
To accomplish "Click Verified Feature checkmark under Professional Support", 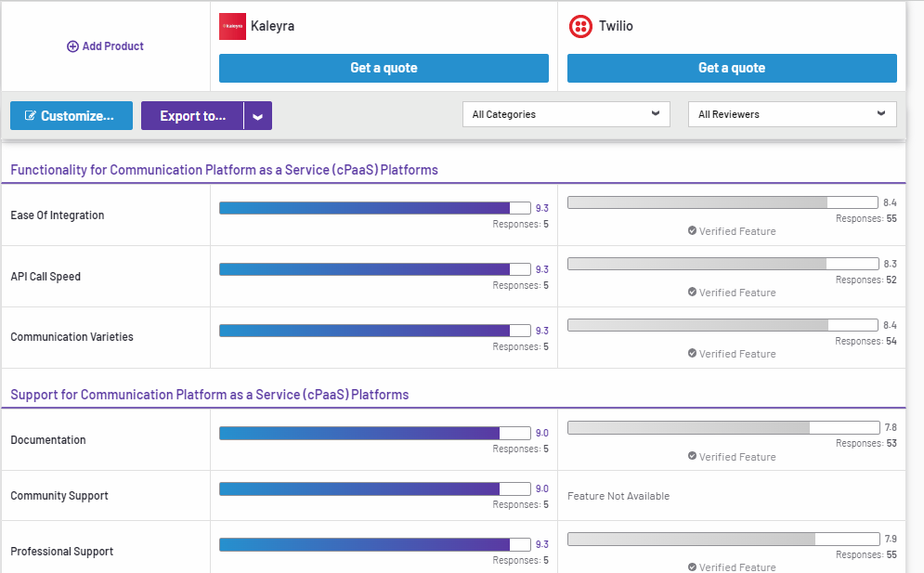I will (692, 566).
